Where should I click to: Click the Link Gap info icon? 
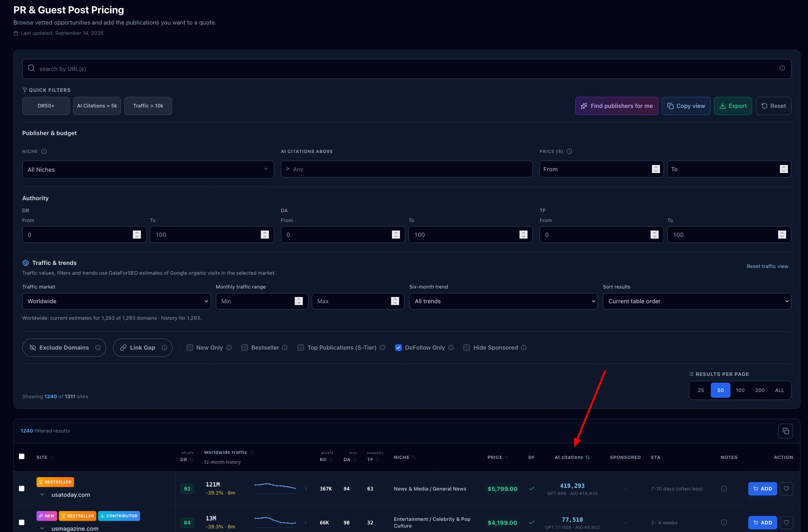click(x=164, y=348)
